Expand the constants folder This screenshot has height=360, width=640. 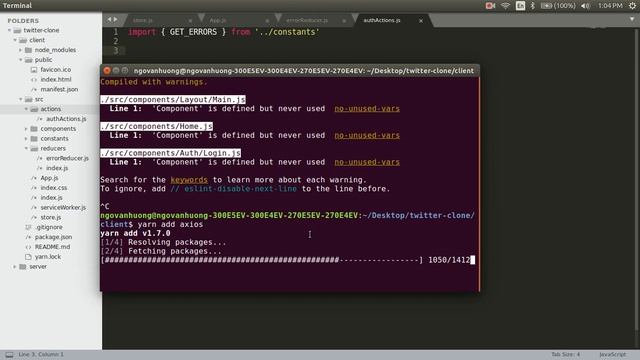[27, 138]
